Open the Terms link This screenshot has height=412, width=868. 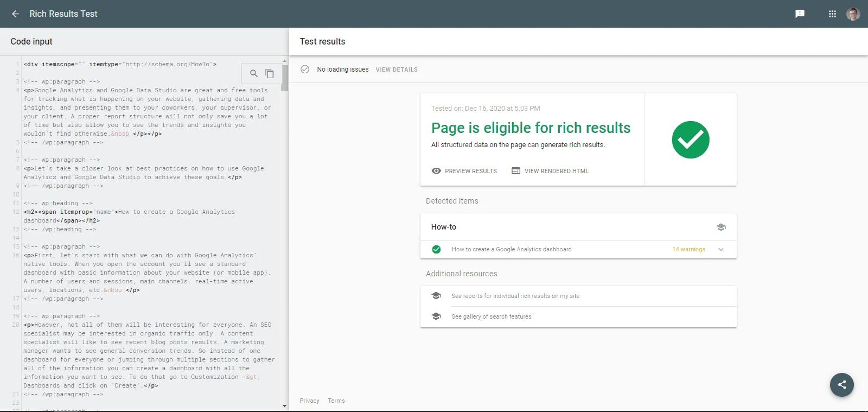coord(336,401)
